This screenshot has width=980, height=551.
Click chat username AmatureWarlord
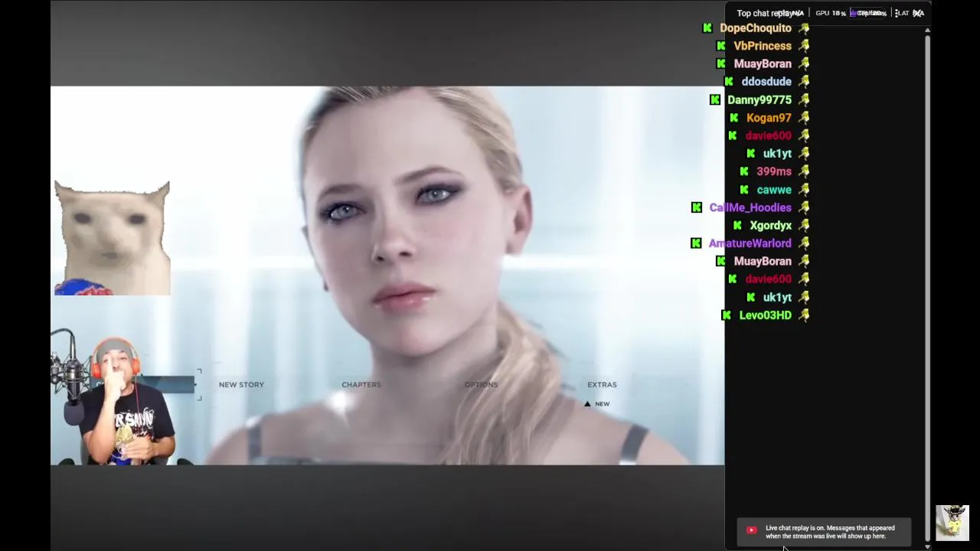[750, 243]
